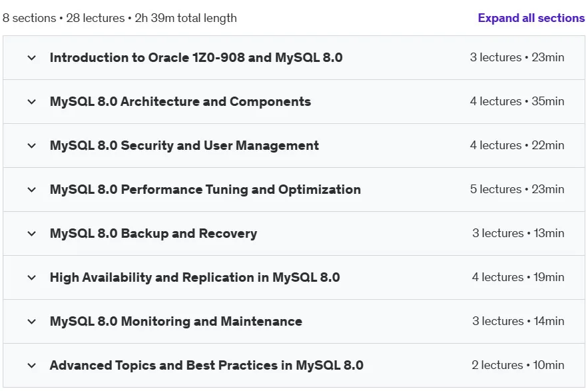Viewport: 588px width, 391px height.
Task: Open title High Availability and Replication in MySQL 8.0
Action: pyautogui.click(x=194, y=277)
